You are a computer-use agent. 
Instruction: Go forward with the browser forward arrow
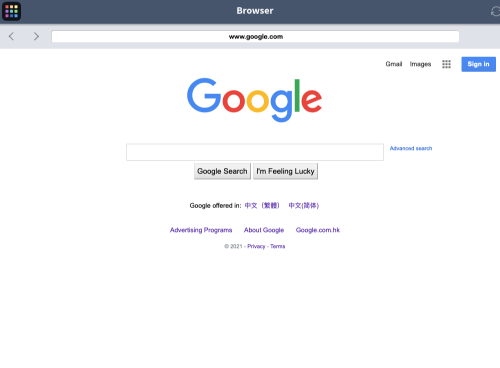point(36,36)
